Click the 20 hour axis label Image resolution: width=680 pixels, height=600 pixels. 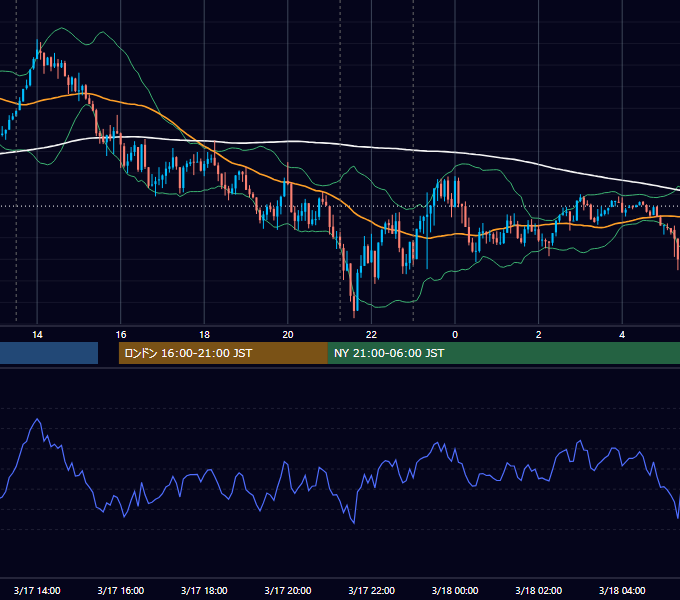(x=288, y=335)
